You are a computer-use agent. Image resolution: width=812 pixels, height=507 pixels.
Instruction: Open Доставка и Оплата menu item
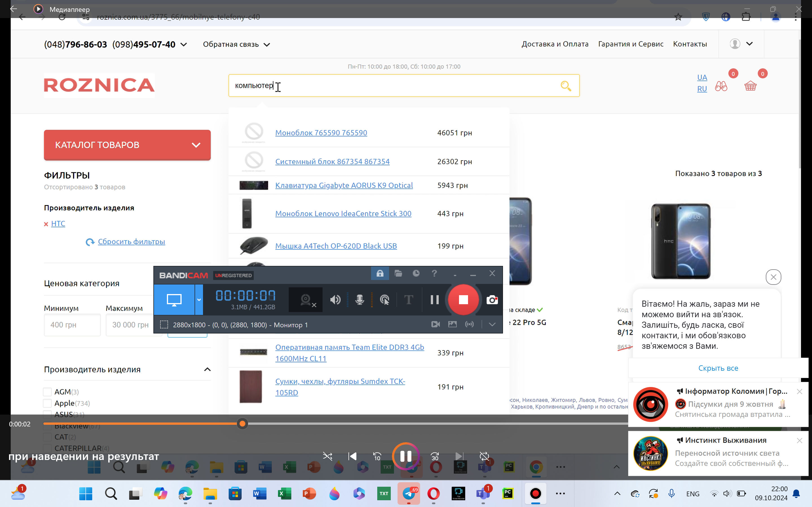pyautogui.click(x=555, y=44)
